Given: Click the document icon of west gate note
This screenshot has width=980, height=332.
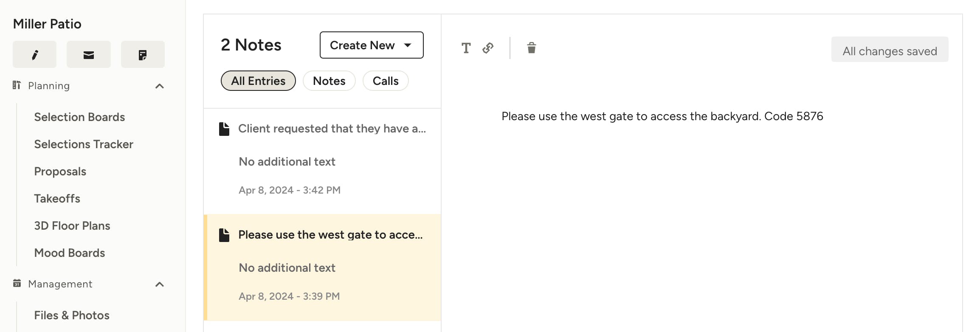Looking at the screenshot, I should tap(224, 235).
